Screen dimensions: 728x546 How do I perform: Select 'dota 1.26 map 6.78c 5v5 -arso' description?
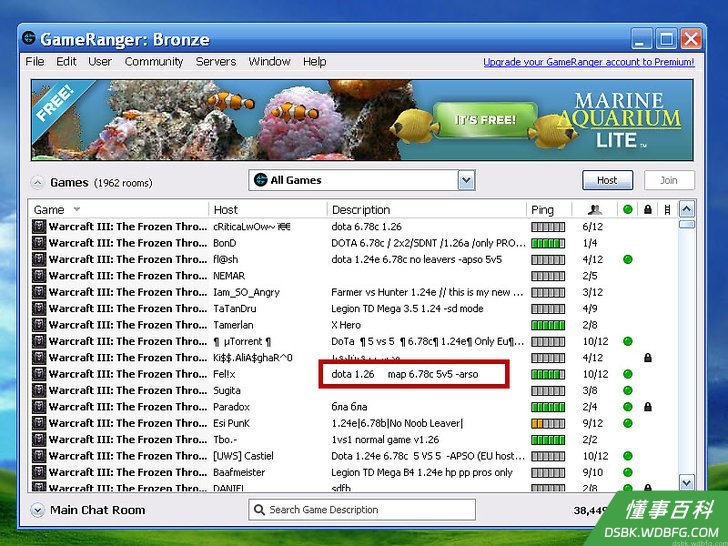[404, 374]
